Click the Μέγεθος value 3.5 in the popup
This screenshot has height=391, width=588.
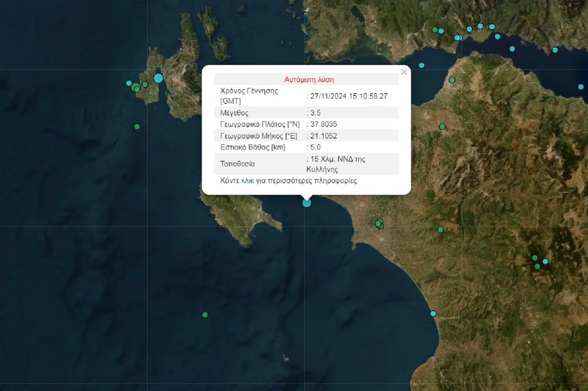tap(315, 113)
